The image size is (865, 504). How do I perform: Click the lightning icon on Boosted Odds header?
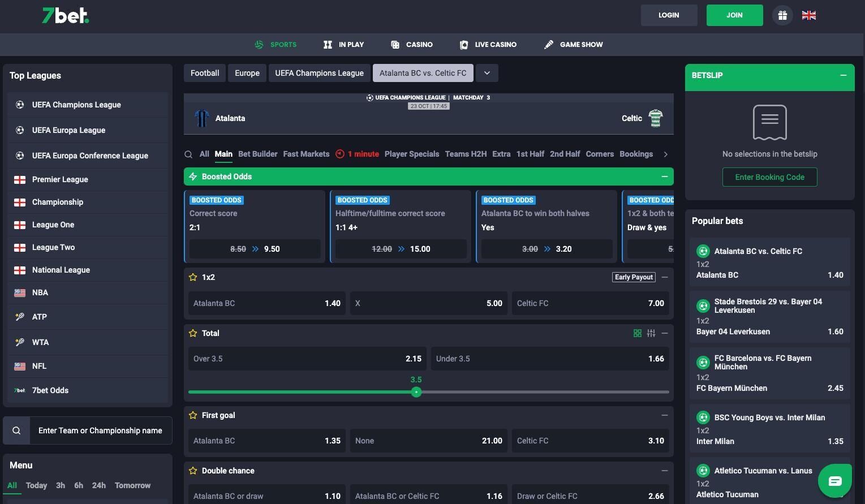pyautogui.click(x=193, y=176)
